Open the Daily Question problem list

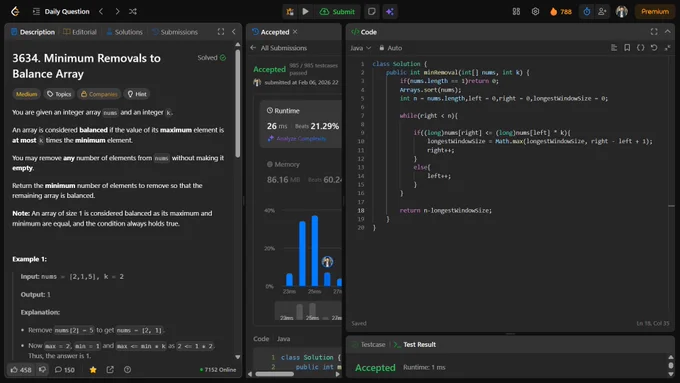61,12
